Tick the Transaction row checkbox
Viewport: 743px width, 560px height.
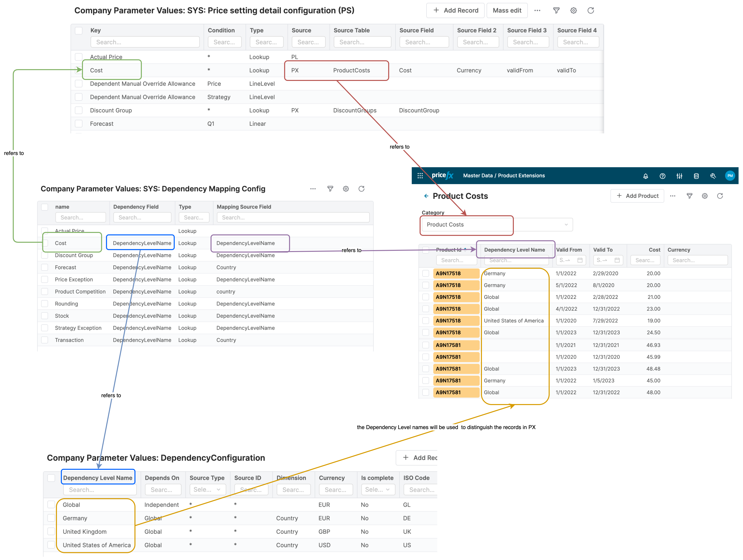45,340
